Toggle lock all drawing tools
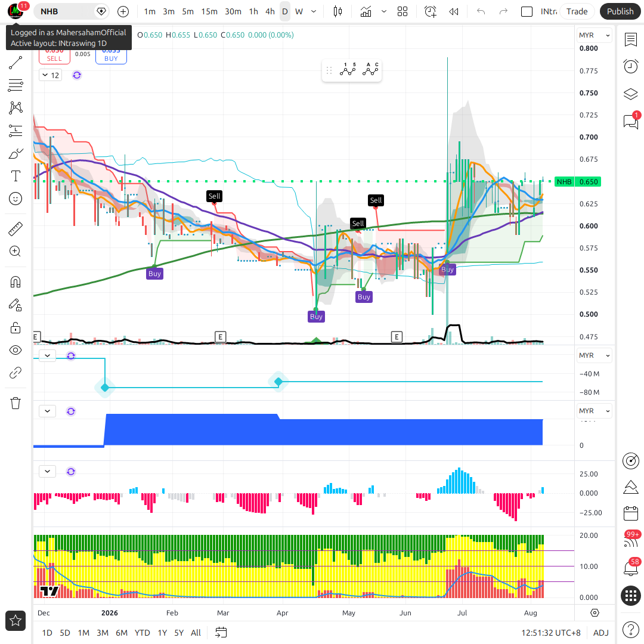 15,328
